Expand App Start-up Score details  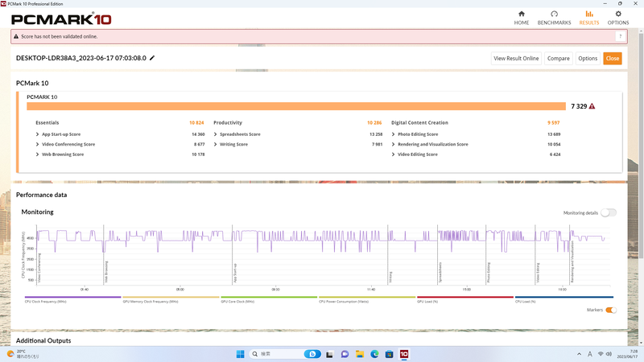point(37,134)
